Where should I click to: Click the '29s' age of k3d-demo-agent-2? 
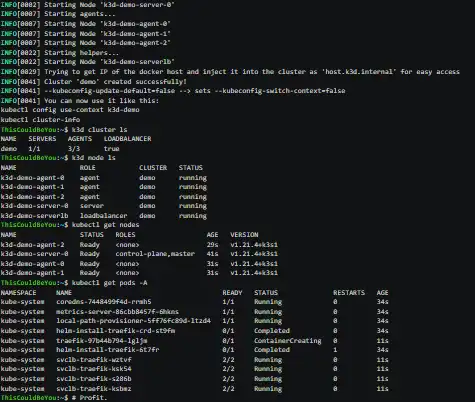point(212,245)
